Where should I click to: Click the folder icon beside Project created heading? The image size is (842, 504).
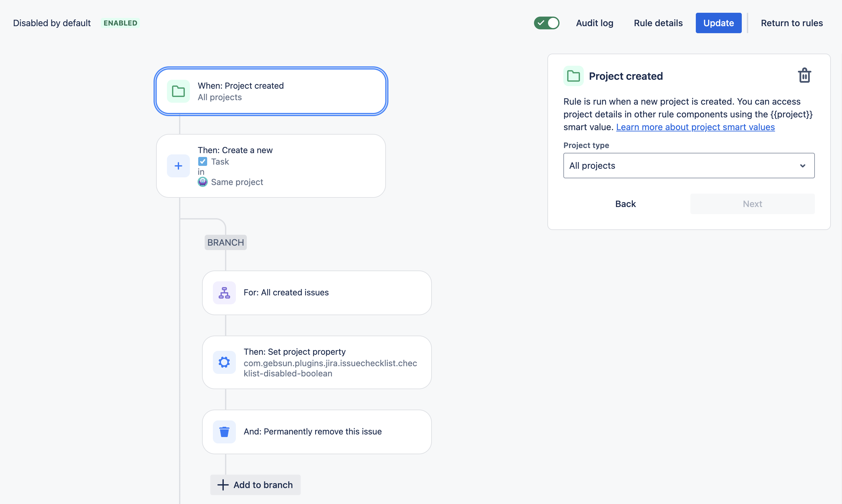pyautogui.click(x=573, y=76)
